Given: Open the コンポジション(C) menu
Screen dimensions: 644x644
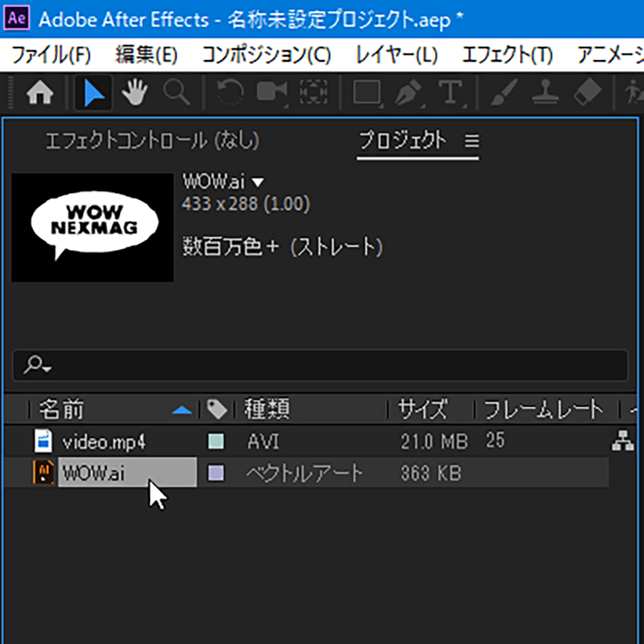Looking at the screenshot, I should (x=267, y=55).
